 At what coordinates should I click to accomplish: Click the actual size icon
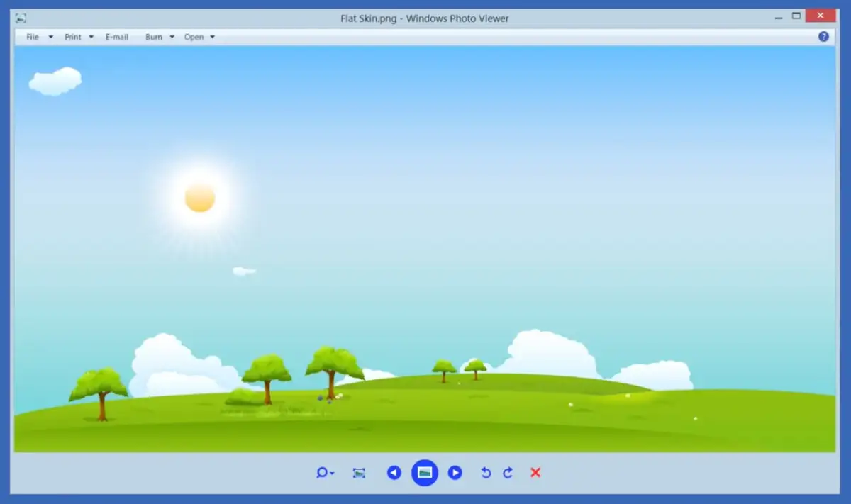click(x=359, y=473)
